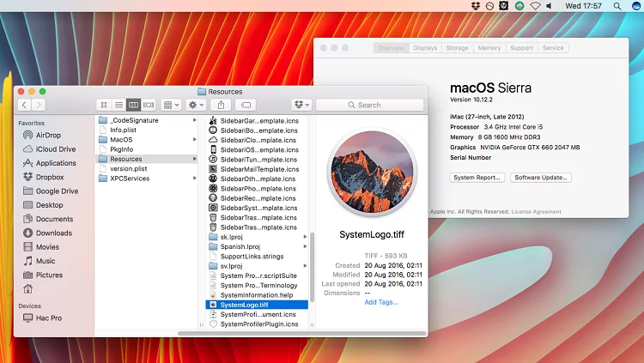644x363 pixels.
Task: Click the Wi-Fi status icon
Action: (x=535, y=6)
